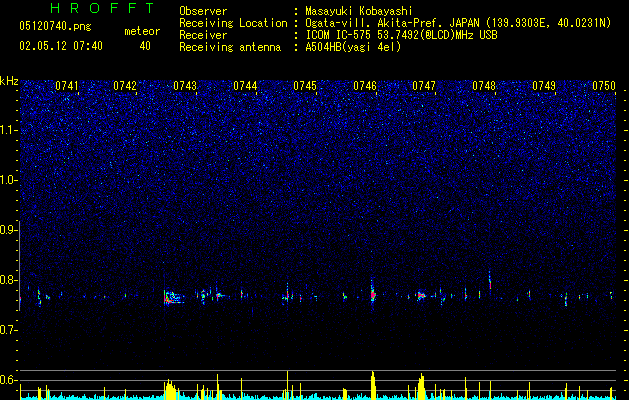Click the HROFFT title text
The width and height of the screenshot is (629, 400).
[102, 8]
